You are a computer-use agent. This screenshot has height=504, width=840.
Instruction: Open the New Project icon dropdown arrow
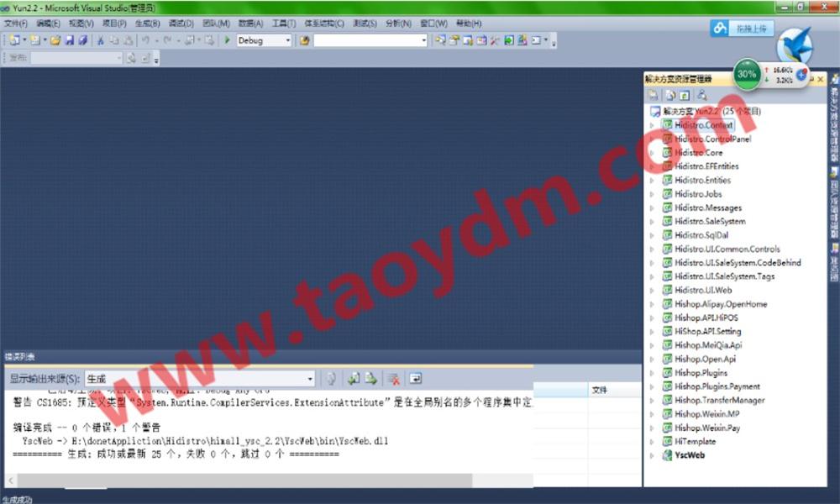click(24, 40)
